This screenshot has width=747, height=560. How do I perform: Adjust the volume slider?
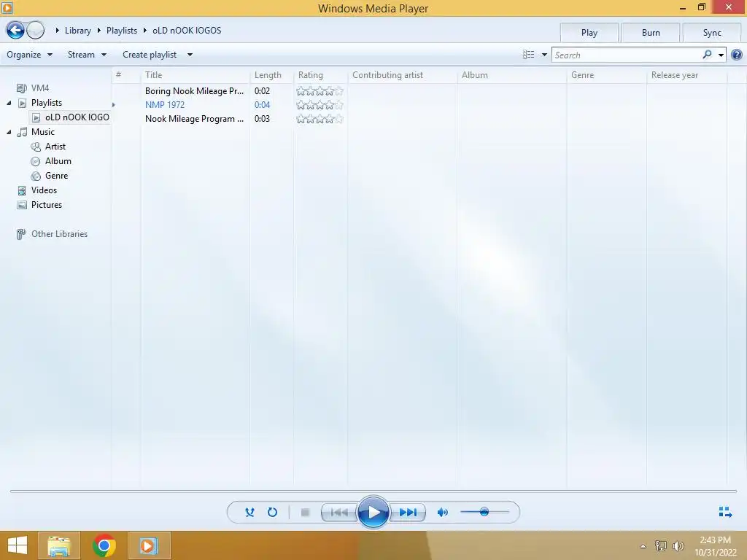click(x=484, y=513)
